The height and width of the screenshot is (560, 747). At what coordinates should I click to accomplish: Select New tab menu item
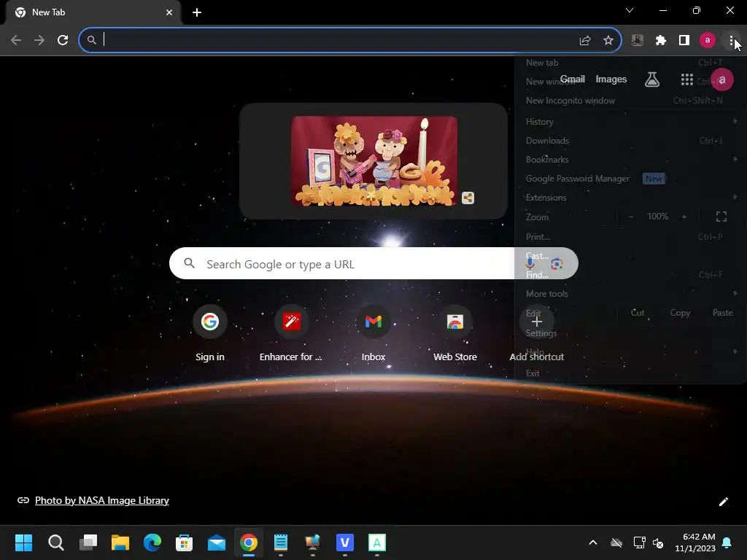coord(630,63)
